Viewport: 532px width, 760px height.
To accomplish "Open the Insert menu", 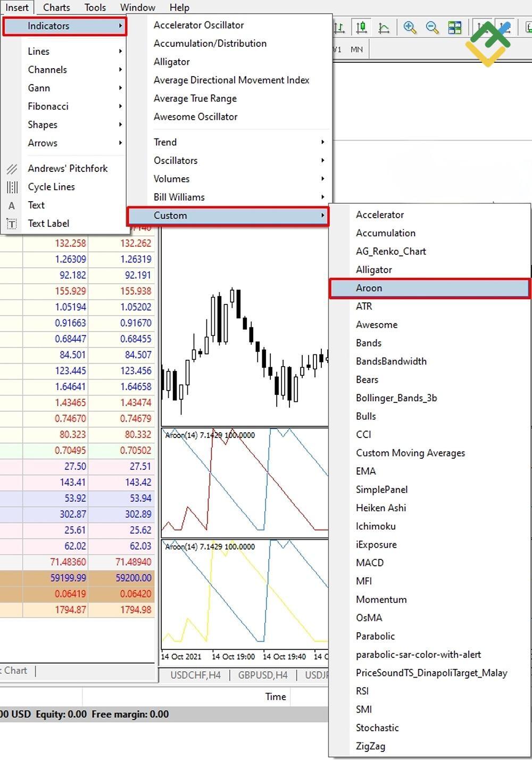I will [x=17, y=7].
